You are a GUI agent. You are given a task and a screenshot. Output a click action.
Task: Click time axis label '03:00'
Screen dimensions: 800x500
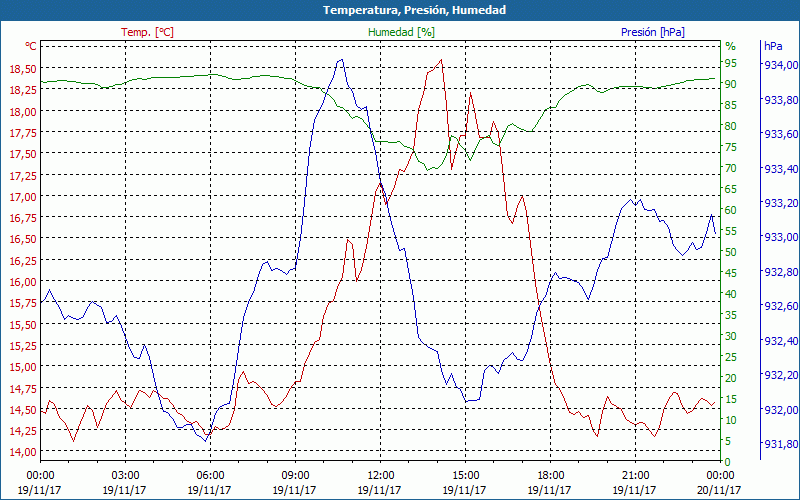point(125,476)
